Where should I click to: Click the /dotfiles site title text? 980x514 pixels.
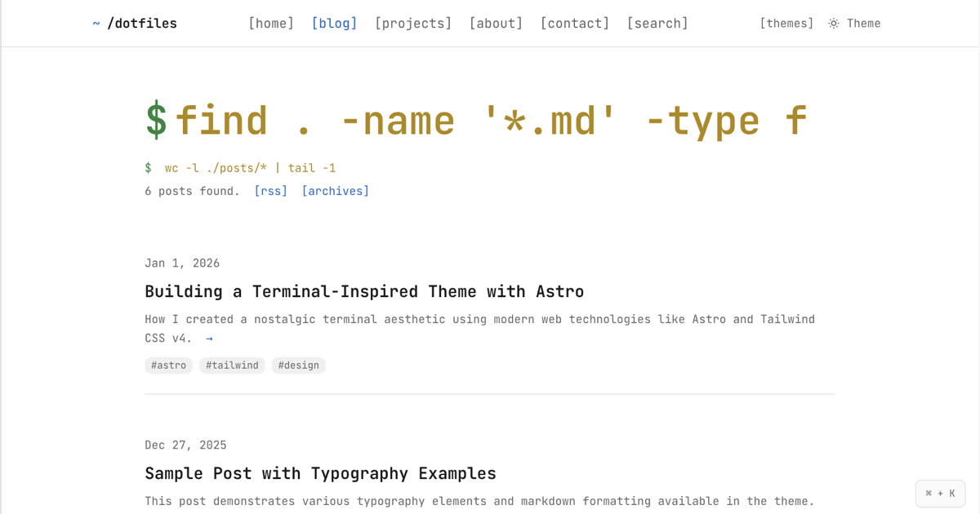click(x=143, y=23)
